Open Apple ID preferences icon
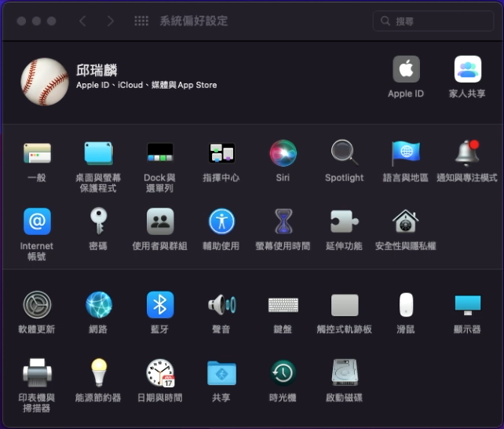Image resolution: width=504 pixels, height=429 pixels. [x=406, y=69]
